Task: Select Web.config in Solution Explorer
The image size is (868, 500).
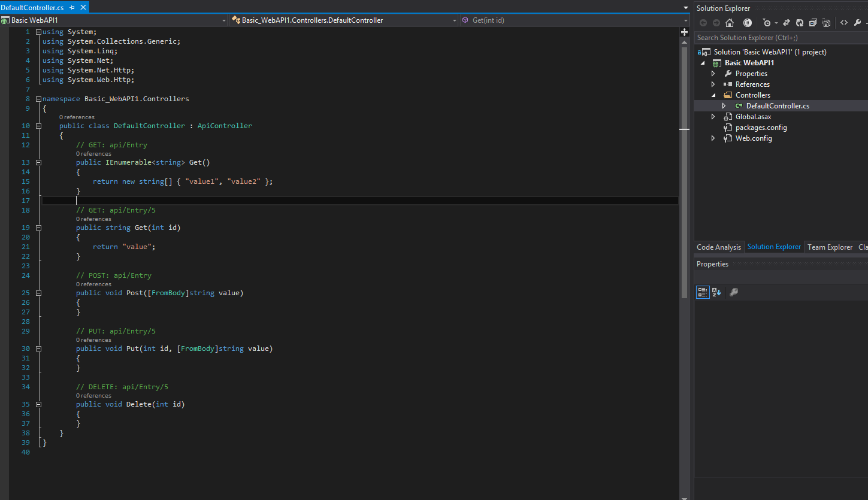Action: point(753,138)
